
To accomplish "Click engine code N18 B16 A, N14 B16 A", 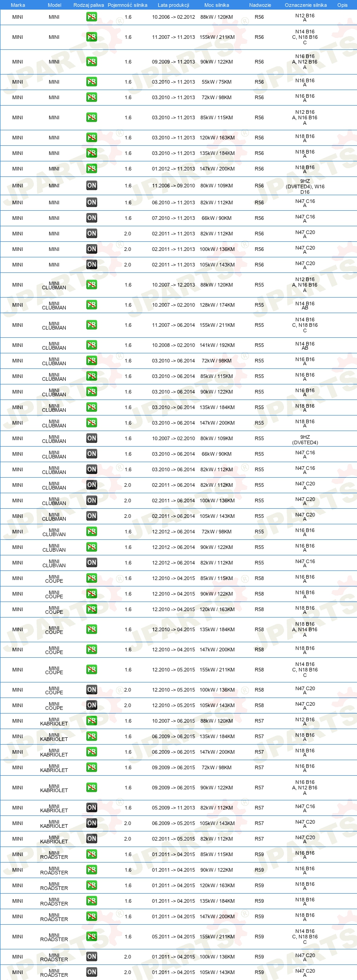I will click(305, 629).
